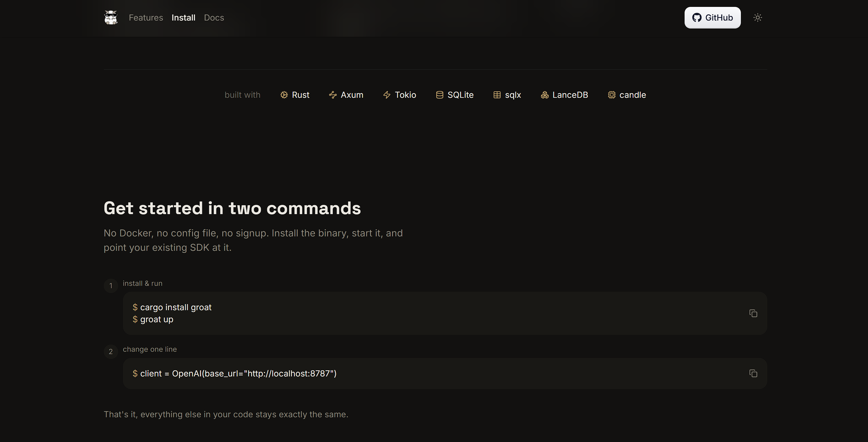Click the "change one line" step label
This screenshot has height=442, width=868.
point(150,349)
